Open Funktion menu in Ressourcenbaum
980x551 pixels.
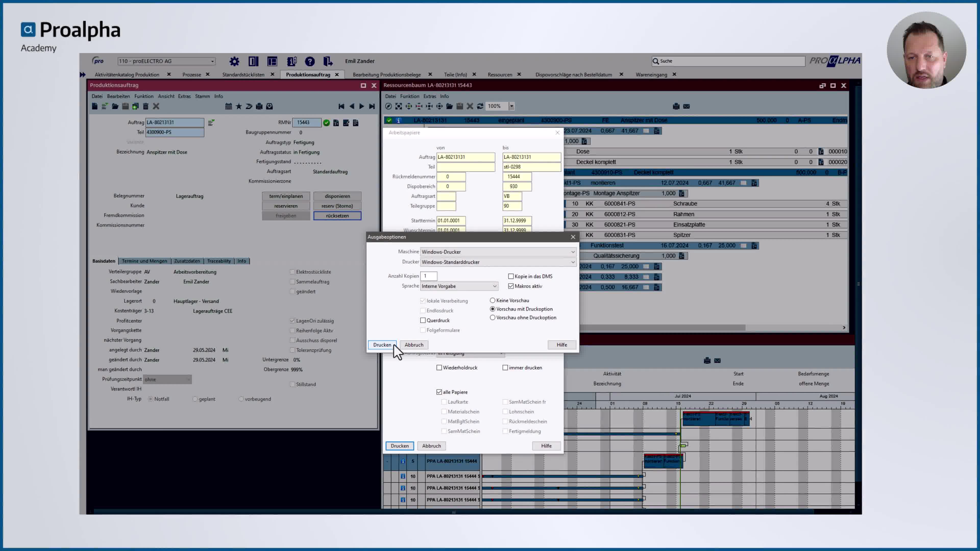point(410,97)
